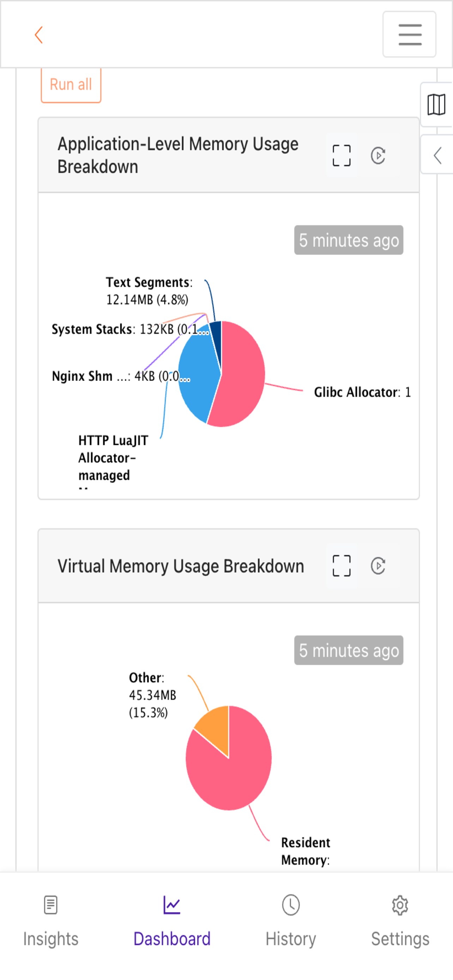
Task: Open the hamburger menu
Action: pyautogui.click(x=409, y=34)
